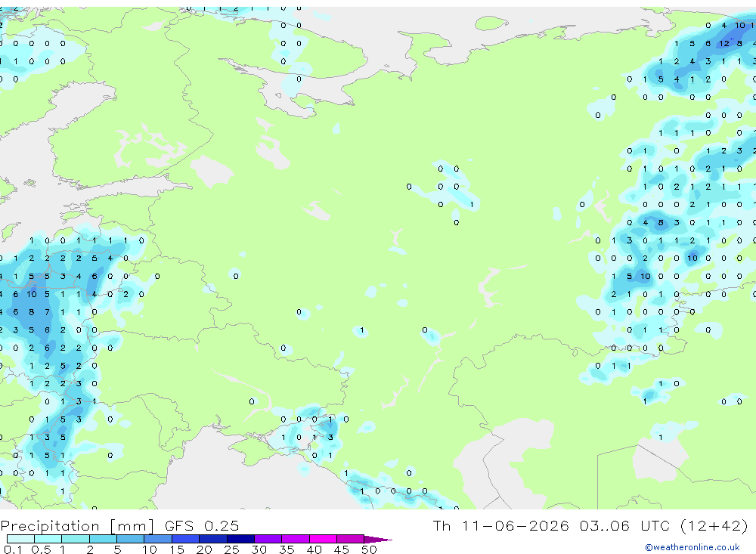Pick the violet 30–35 legend swatch
The height and width of the screenshot is (554, 756).
coord(268,539)
